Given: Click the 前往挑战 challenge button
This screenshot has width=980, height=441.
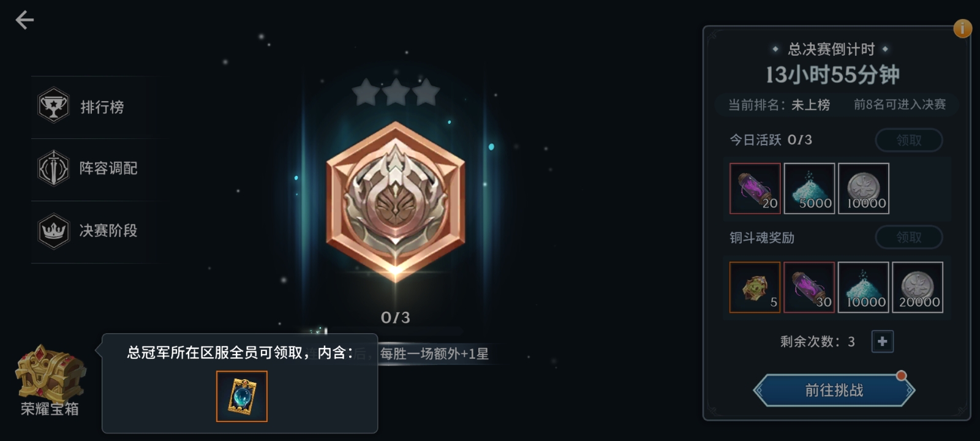Looking at the screenshot, I should point(834,390).
